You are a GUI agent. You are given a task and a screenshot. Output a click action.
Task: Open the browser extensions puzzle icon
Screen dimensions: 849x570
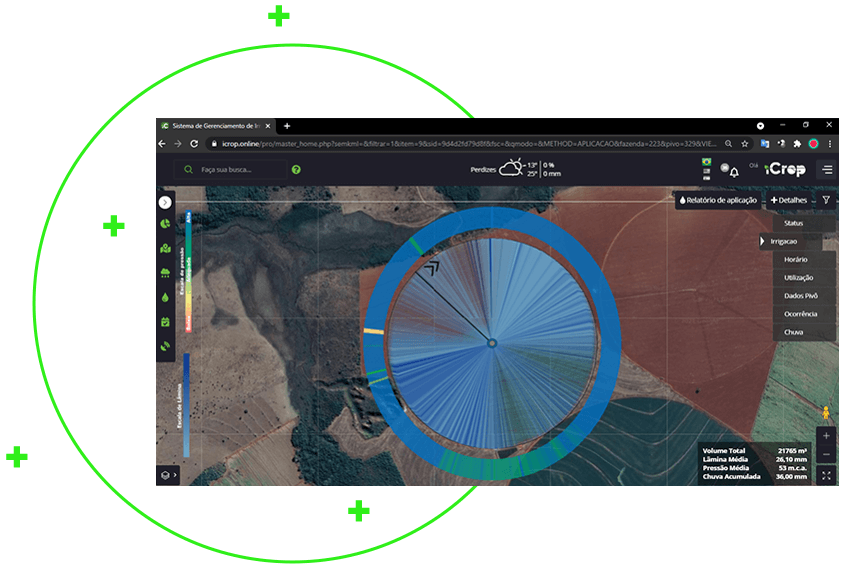(x=797, y=144)
